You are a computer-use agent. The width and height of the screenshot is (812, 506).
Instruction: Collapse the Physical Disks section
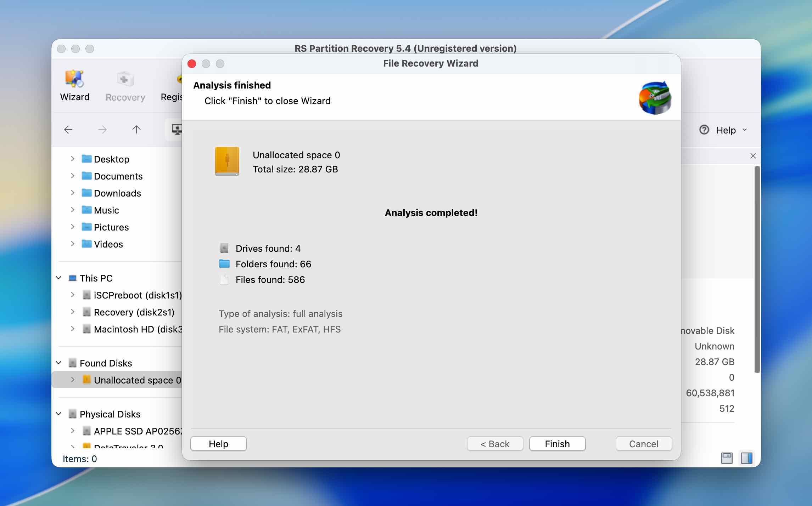click(59, 414)
